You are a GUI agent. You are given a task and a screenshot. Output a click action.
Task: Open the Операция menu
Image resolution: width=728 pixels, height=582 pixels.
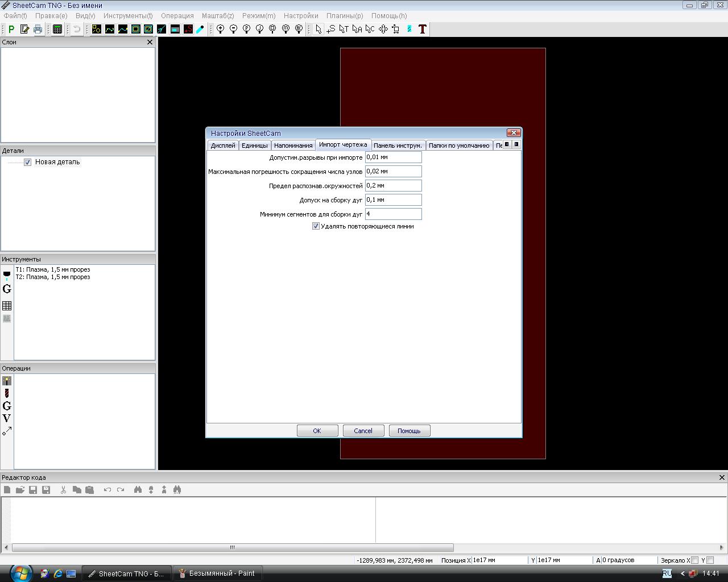[177, 16]
